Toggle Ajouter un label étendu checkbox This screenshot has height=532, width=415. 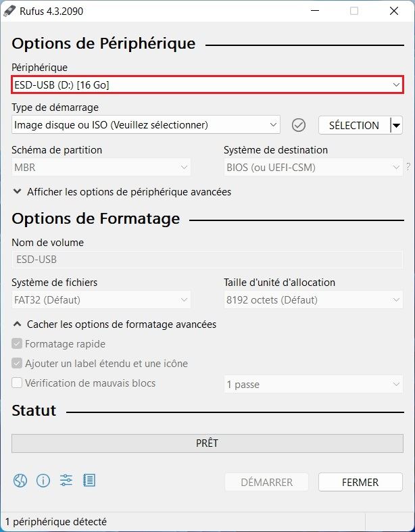pyautogui.click(x=18, y=364)
